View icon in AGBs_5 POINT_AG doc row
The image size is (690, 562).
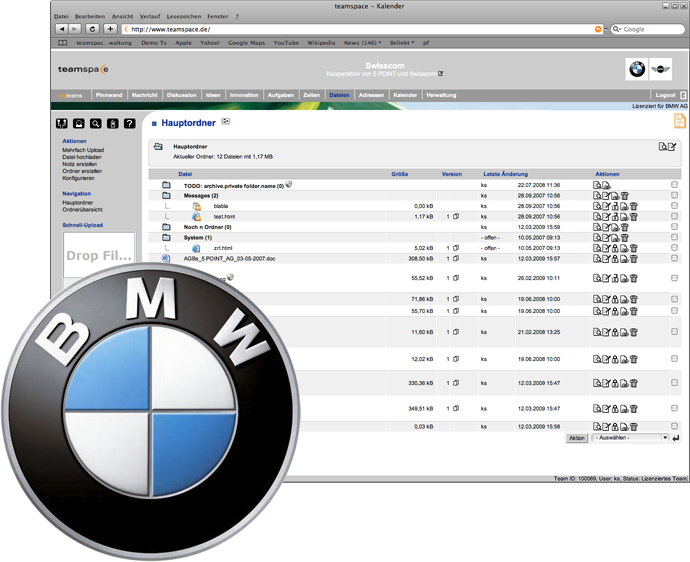coord(597,259)
